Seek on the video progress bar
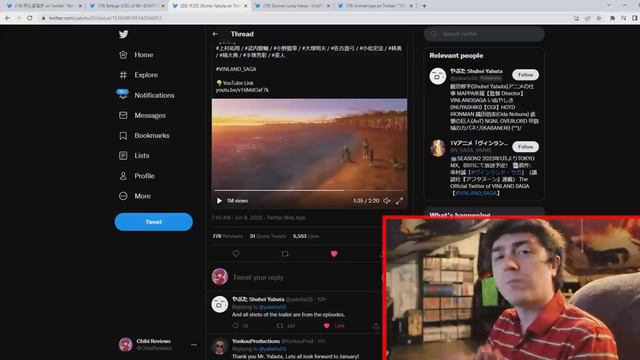This screenshot has height=360, width=640. tap(309, 191)
